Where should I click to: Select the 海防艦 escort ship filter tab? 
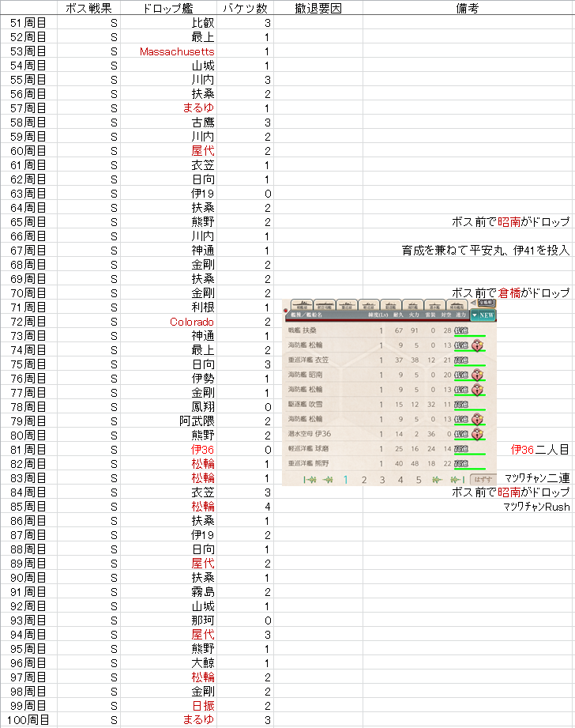412,304
